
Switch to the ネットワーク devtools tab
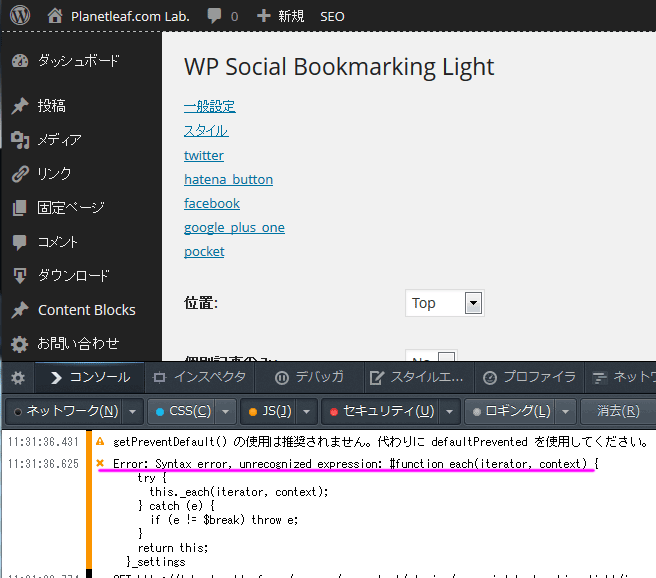point(621,378)
